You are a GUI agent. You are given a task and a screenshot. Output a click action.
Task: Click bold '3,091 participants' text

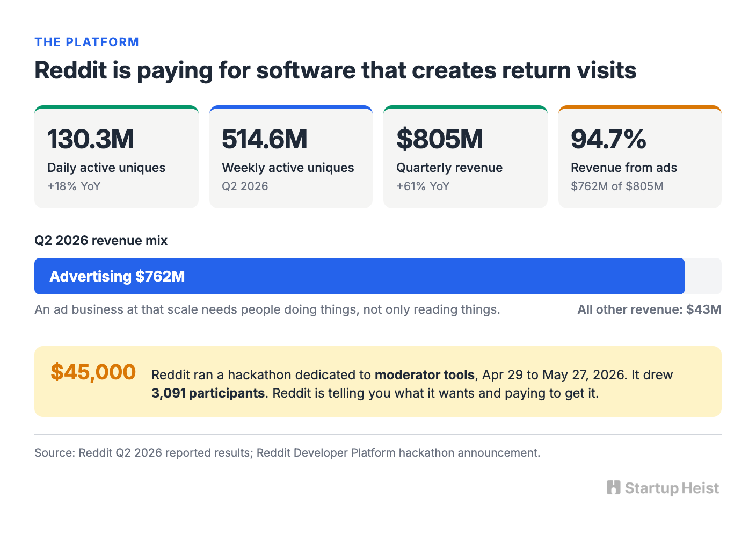click(x=208, y=393)
